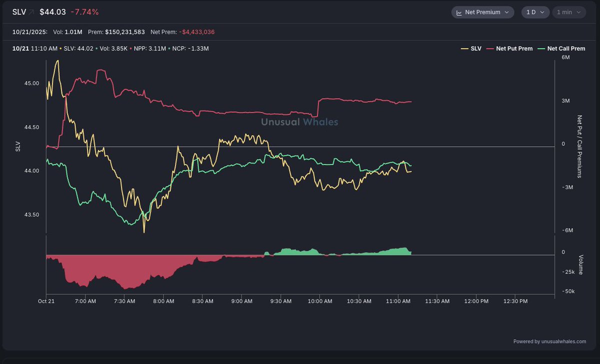Open the Net Premium chart type dropdown
Screen dimensions: 600x364
click(x=482, y=12)
